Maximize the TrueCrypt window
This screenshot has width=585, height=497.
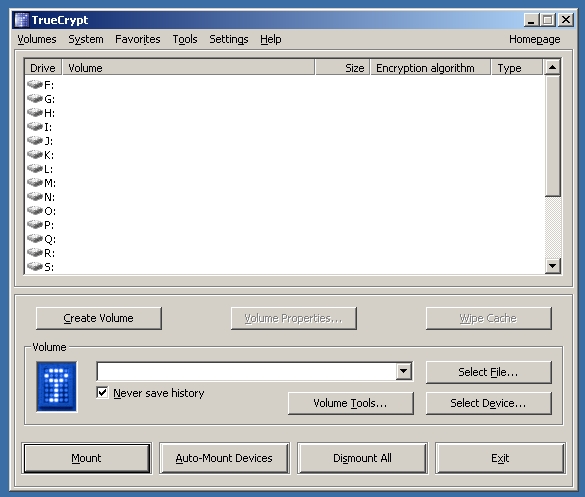548,20
